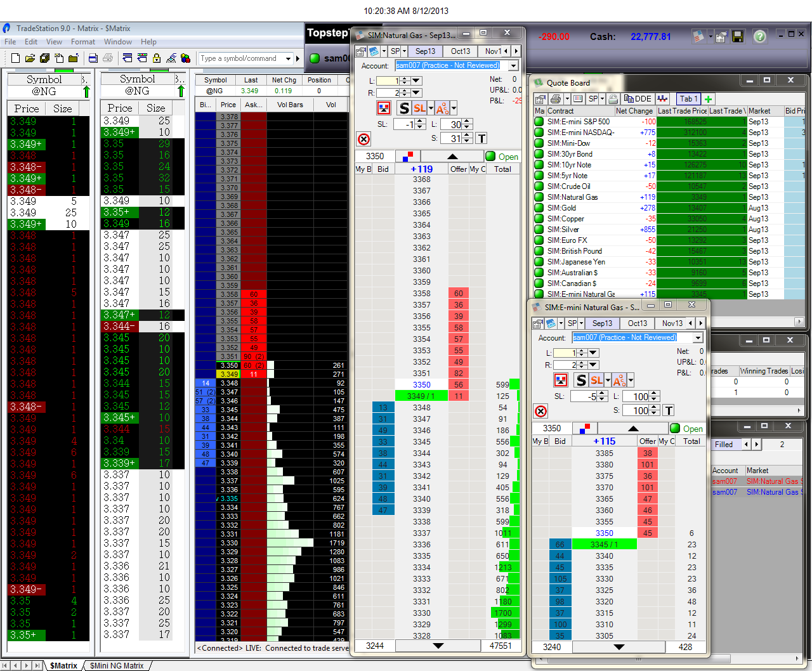The height and width of the screenshot is (671, 812).
Task: Open the Format menu
Action: point(83,42)
